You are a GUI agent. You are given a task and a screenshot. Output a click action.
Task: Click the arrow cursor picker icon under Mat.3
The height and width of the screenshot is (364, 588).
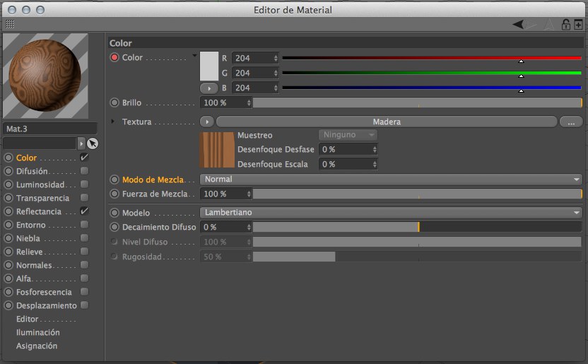coord(93,143)
